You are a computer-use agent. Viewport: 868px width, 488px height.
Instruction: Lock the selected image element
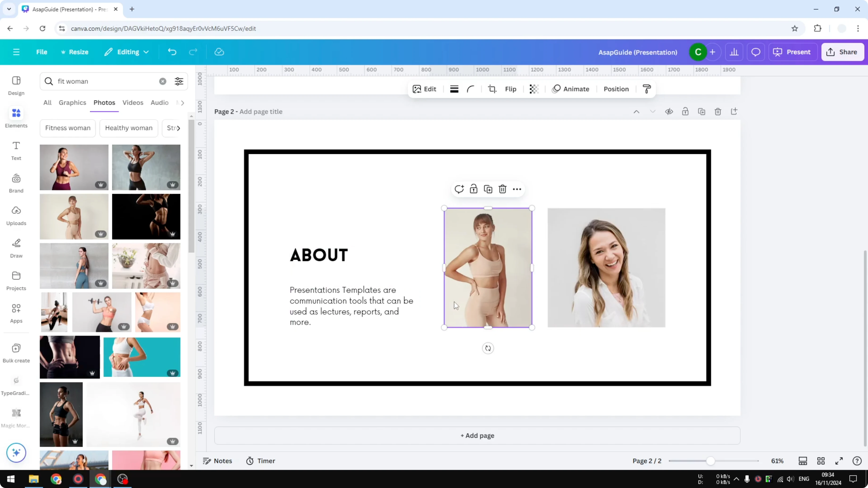[x=473, y=189]
